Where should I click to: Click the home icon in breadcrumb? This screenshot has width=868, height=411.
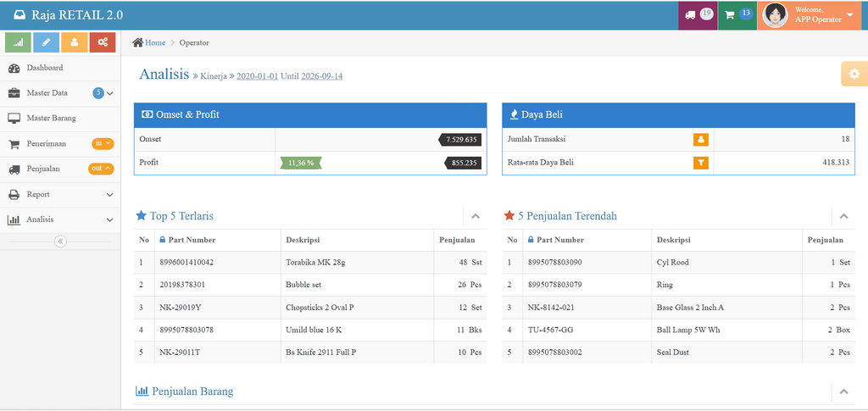[138, 42]
